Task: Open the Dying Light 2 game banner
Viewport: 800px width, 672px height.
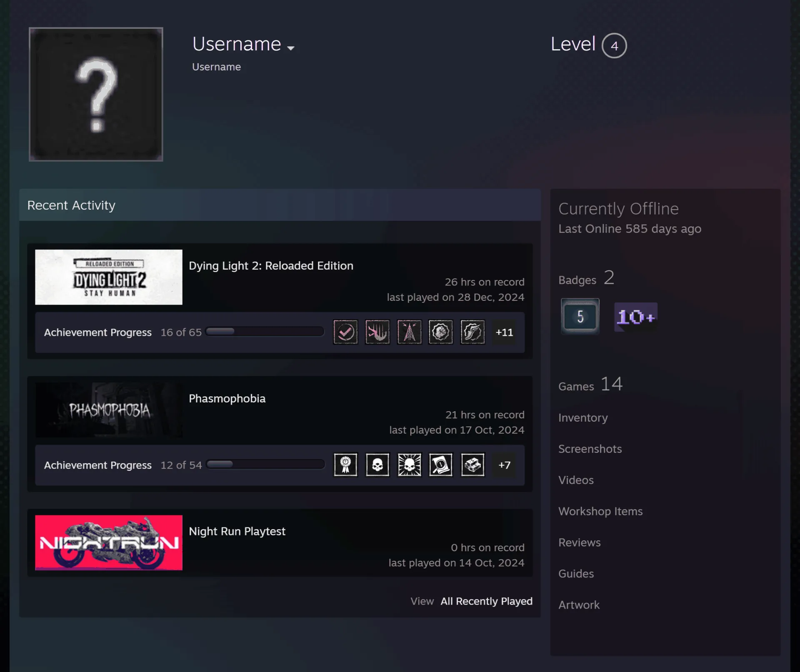Action: pyautogui.click(x=109, y=277)
